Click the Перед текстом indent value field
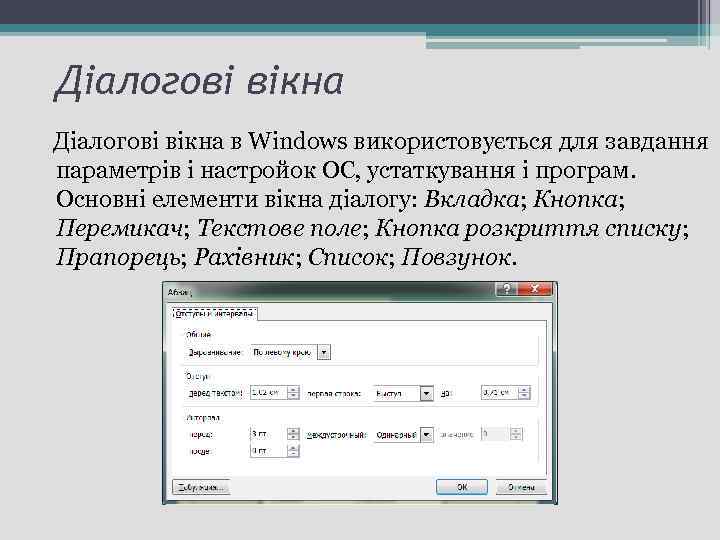 point(269,393)
